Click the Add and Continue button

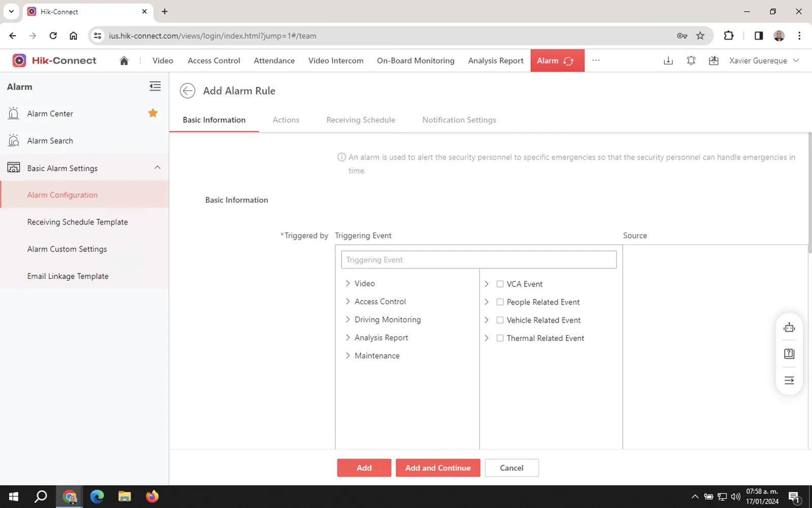438,468
